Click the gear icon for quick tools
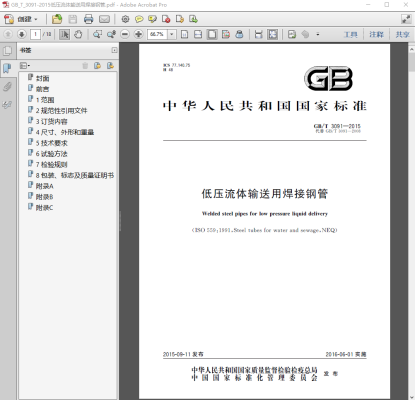This screenshot has height=400, width=415. [x=125, y=19]
